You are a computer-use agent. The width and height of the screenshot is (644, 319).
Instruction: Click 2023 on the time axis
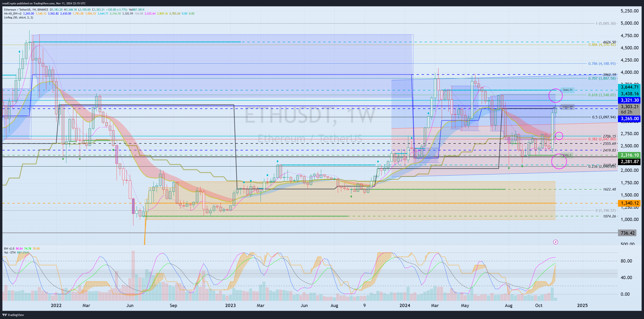point(230,305)
